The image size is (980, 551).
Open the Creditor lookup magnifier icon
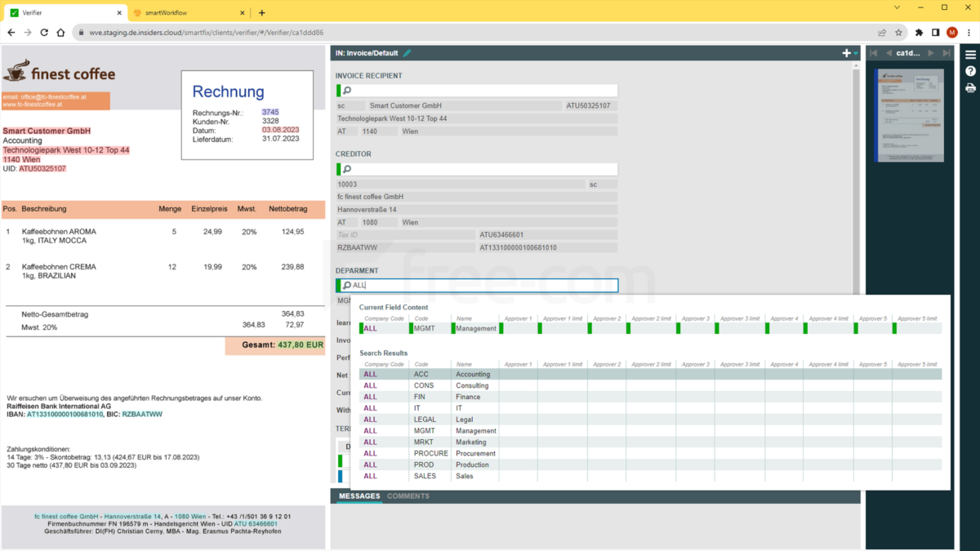pyautogui.click(x=345, y=170)
